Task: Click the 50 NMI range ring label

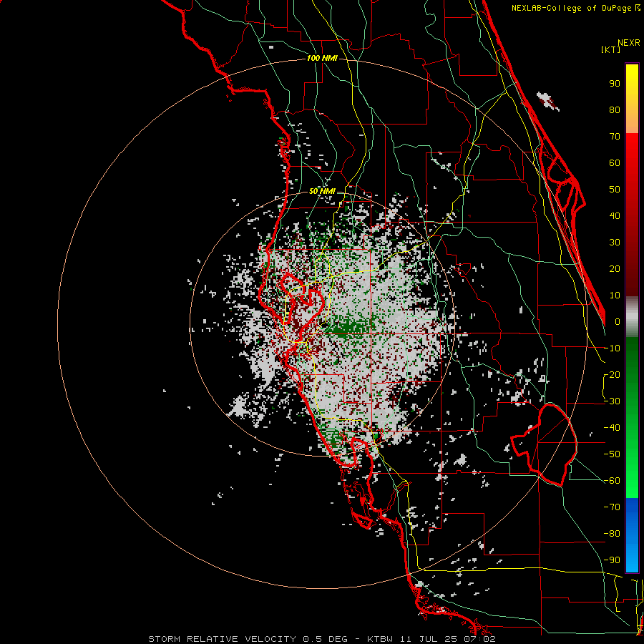Action: point(322,191)
